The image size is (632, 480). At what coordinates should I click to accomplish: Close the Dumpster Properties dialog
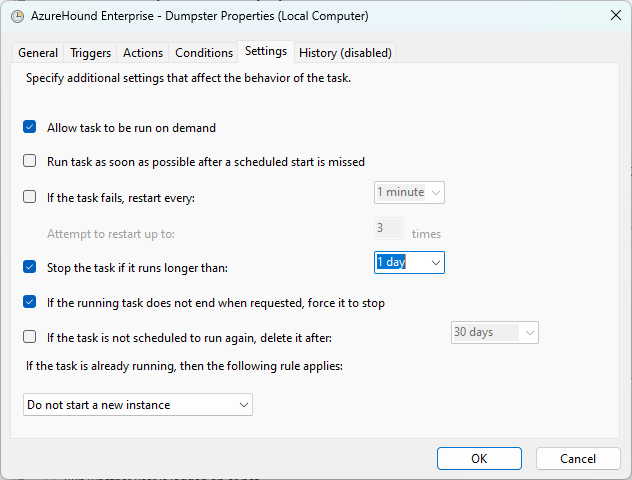[615, 15]
